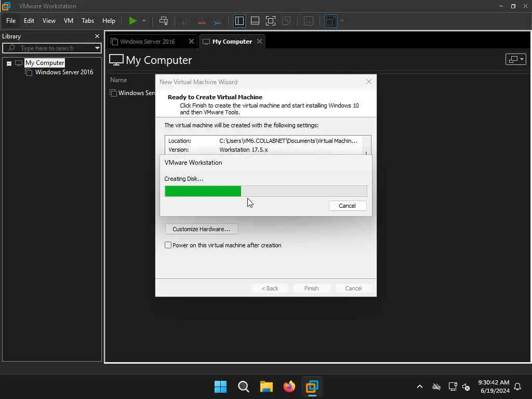
Task: Click VMware Workstation taskbar icon
Action: [312, 387]
